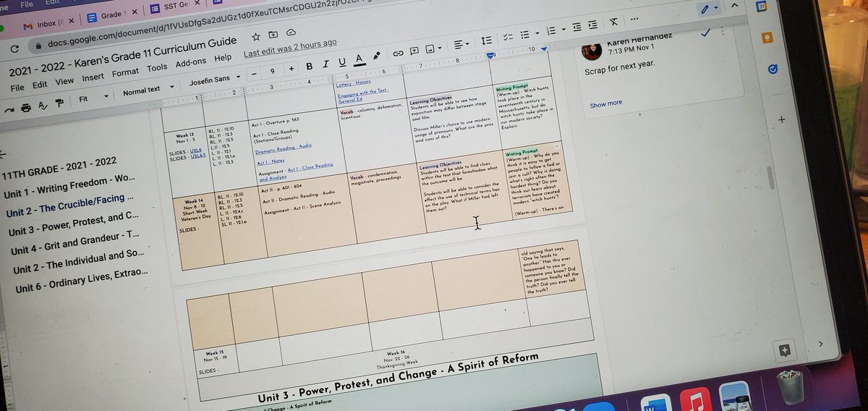Print the document with the printer icon
The height and width of the screenshot is (411, 868).
coord(25,107)
